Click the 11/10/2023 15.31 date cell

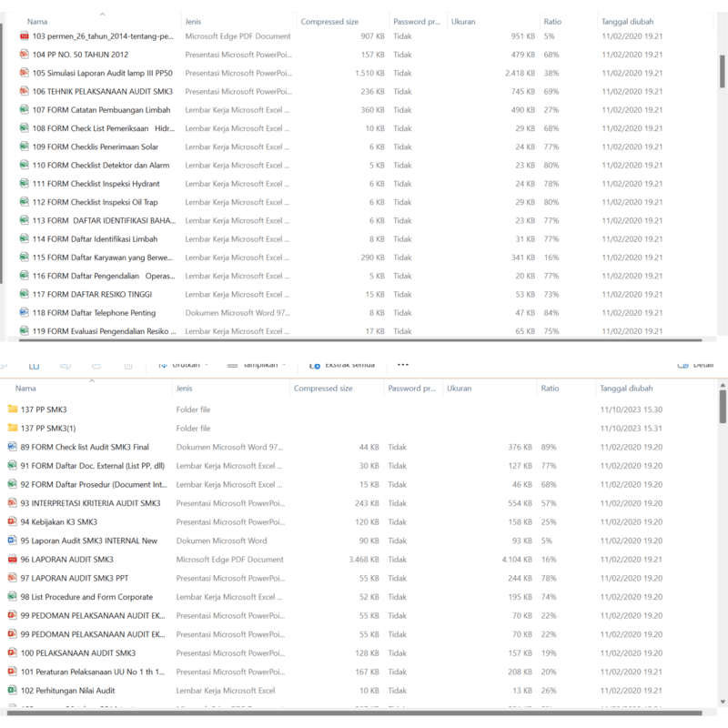coord(631,428)
